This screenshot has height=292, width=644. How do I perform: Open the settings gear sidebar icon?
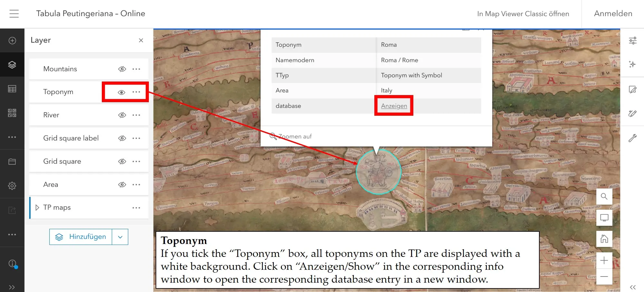tap(12, 186)
